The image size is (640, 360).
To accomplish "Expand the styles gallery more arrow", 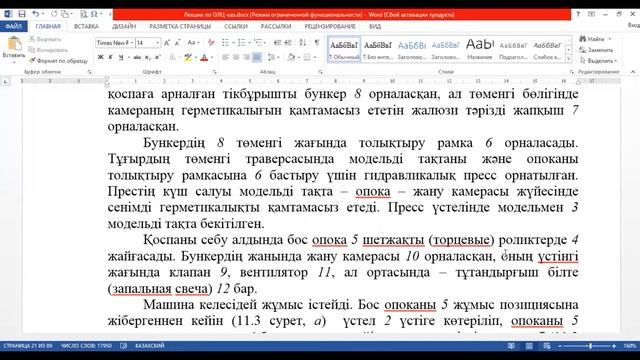I will tap(569, 59).
